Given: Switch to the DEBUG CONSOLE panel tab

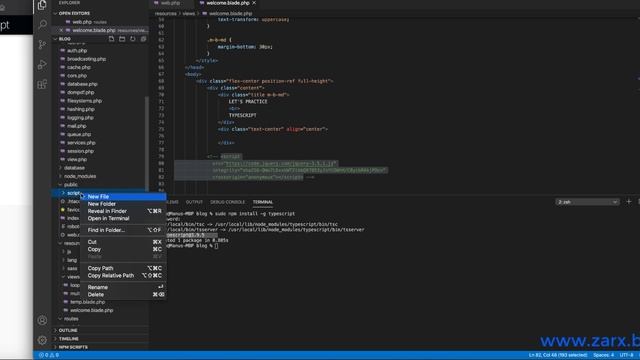Looking at the screenshot, I should click(227, 202).
